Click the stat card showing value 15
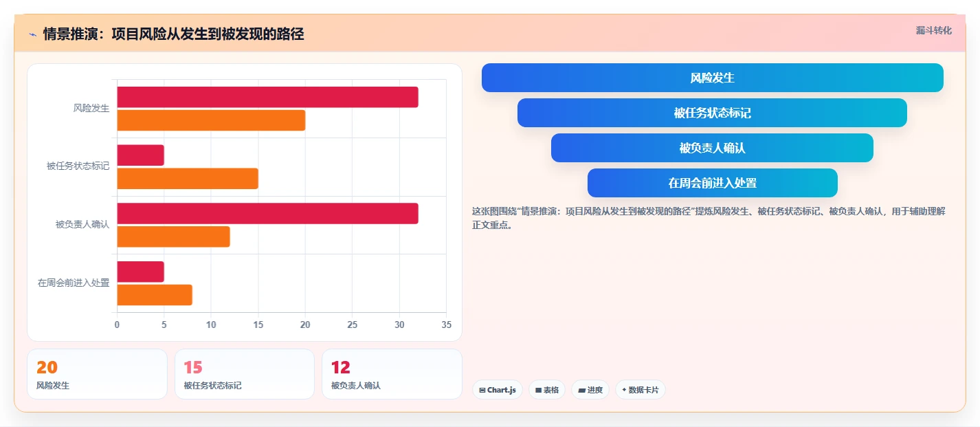Screen dimensions: 980x427 [245, 374]
